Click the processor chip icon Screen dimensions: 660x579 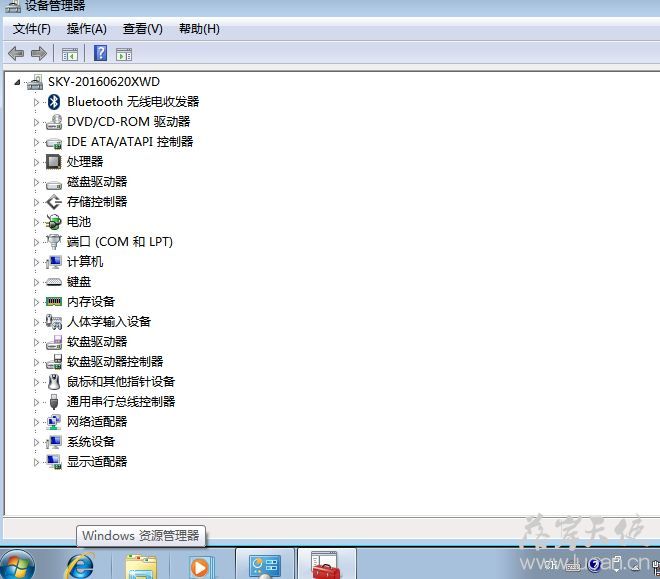pyautogui.click(x=53, y=162)
